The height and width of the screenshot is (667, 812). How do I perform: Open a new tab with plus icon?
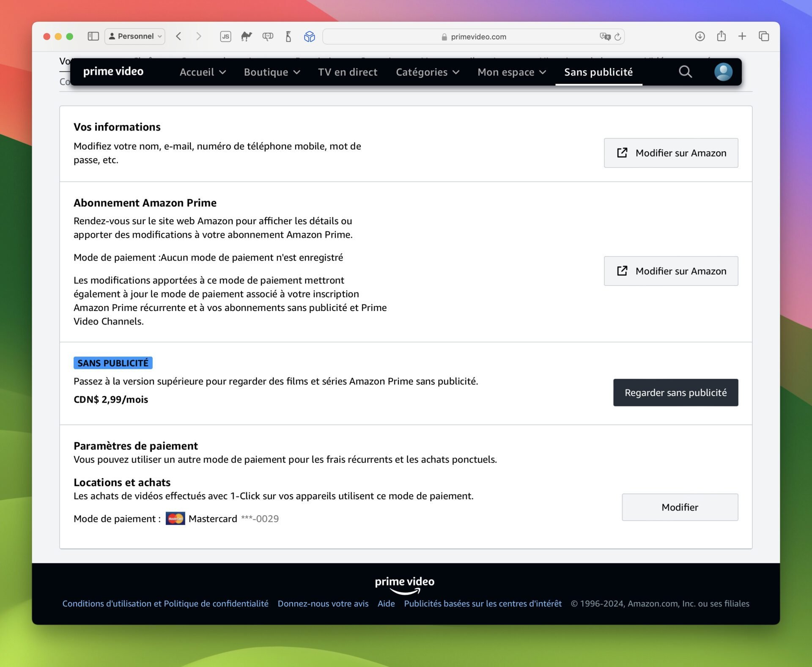tap(742, 36)
